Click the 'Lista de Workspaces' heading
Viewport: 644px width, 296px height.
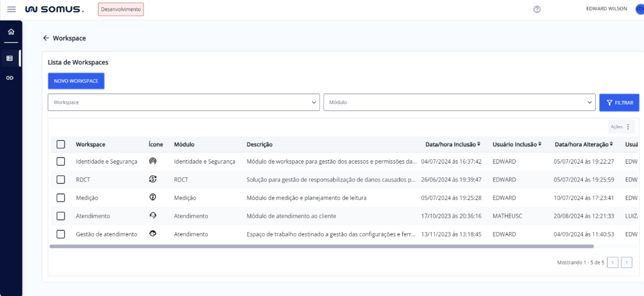[78, 62]
